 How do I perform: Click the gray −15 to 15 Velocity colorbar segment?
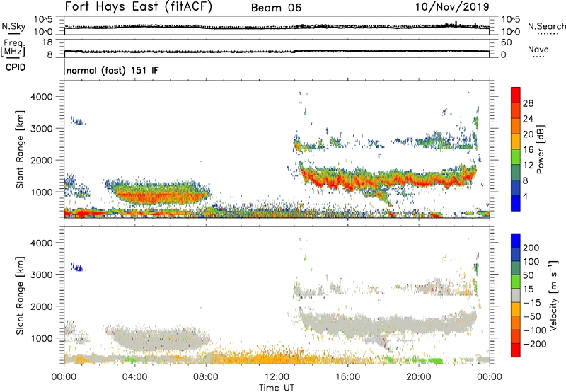tap(516, 295)
